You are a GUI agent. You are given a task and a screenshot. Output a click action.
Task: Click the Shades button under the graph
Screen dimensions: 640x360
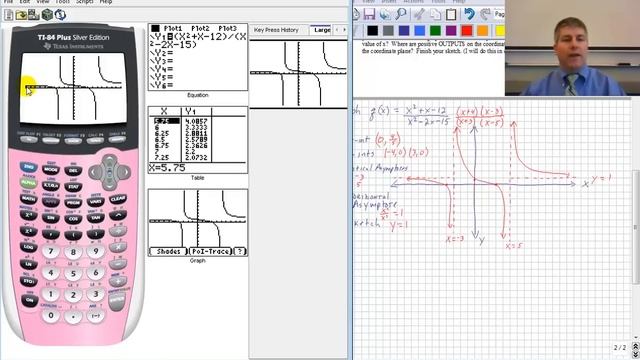click(x=168, y=251)
